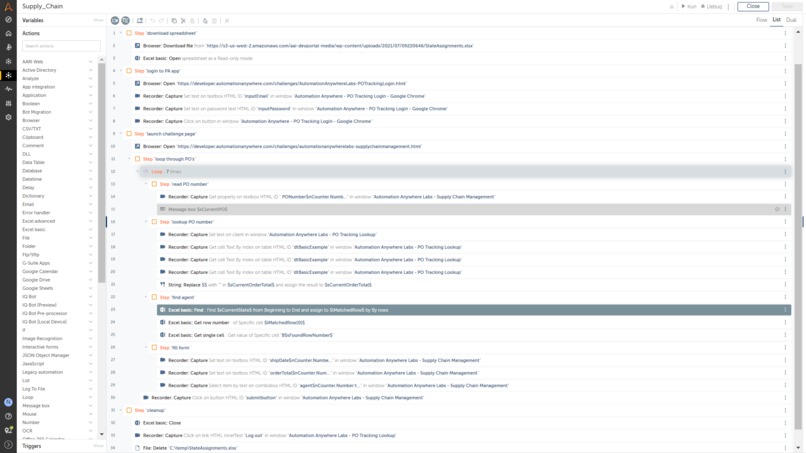The height and width of the screenshot is (453, 806).
Task: Expand the navigation bar with arrow icon
Action: pyautogui.click(x=8, y=445)
